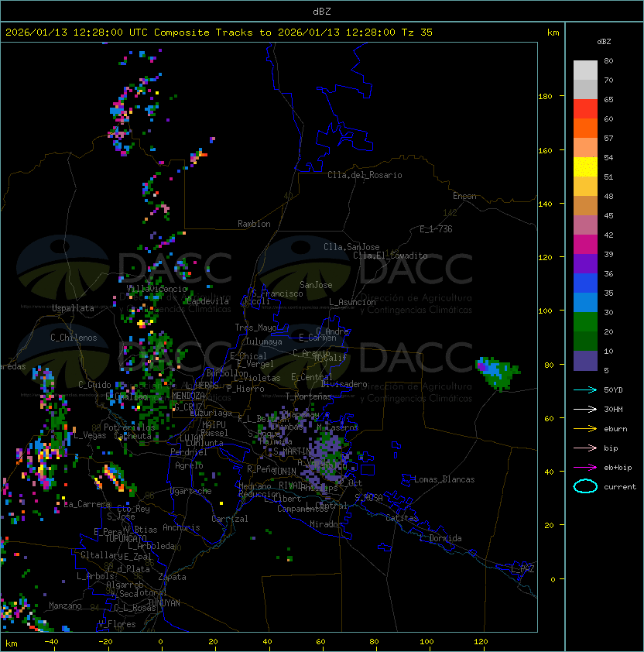Click the Composite Tracks timestamp header text

coord(219,33)
